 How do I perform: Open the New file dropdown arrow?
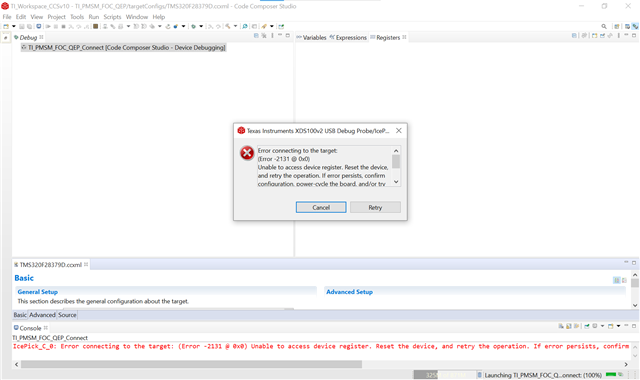point(13,26)
